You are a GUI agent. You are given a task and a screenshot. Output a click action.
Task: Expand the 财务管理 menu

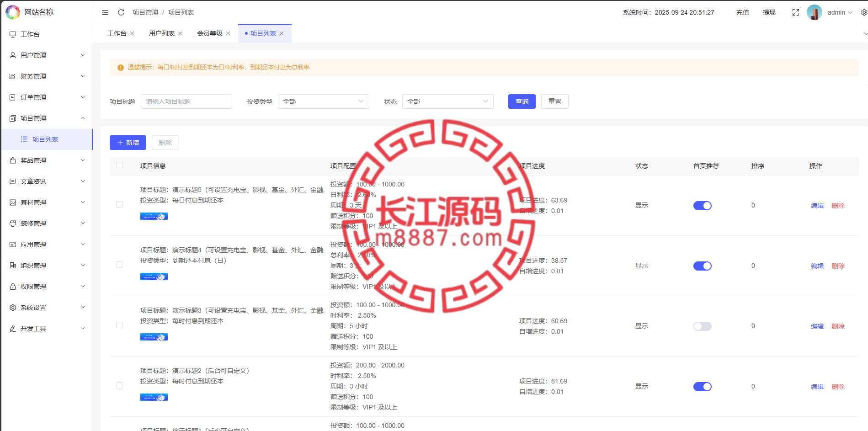47,76
